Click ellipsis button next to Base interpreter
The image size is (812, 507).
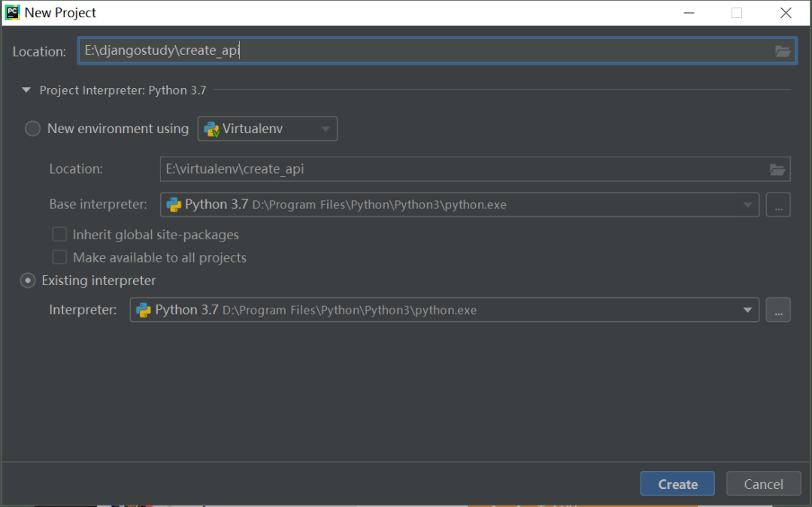point(778,205)
